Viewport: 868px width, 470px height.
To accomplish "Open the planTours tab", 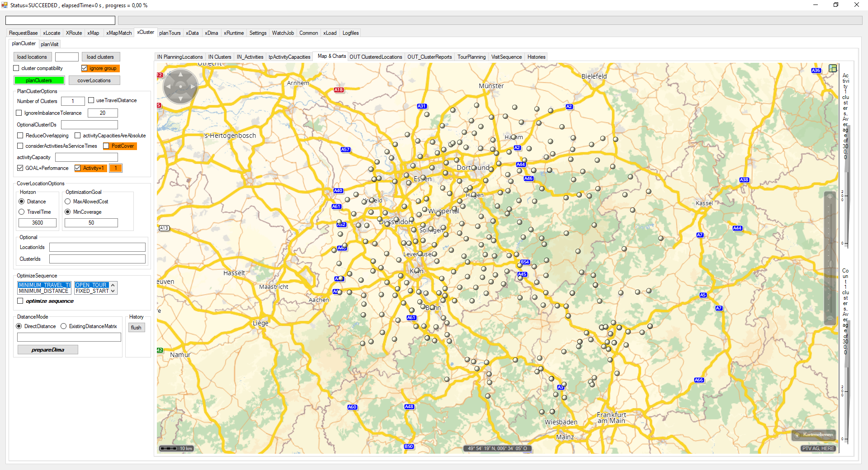I will click(170, 33).
